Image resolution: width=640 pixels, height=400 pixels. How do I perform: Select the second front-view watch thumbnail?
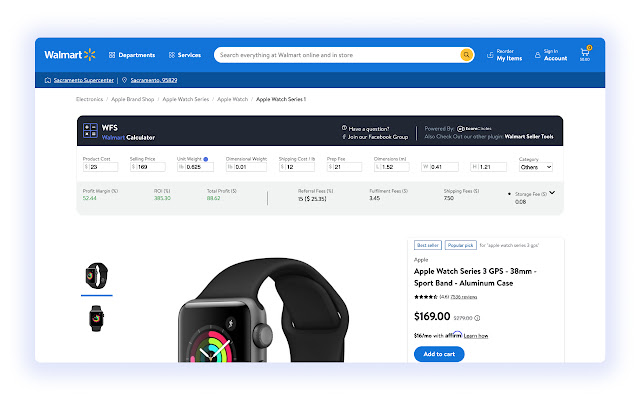pyautogui.click(x=96, y=318)
